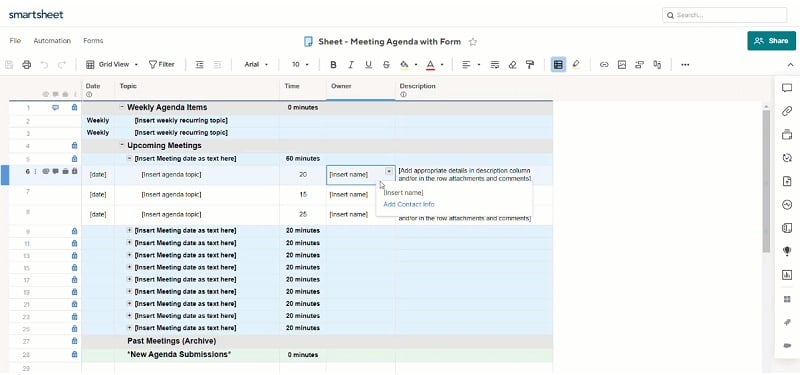
Task: Open the Conversations panel icon
Action: [787, 88]
